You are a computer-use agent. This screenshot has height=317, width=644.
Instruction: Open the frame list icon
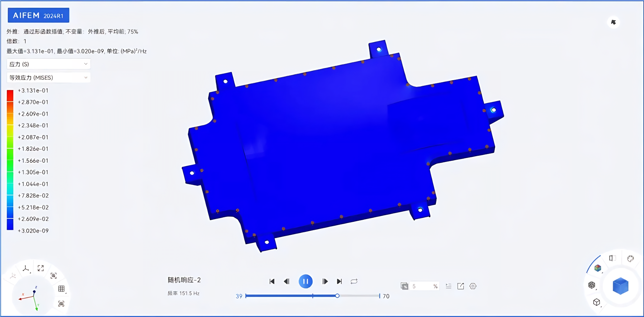(x=449, y=286)
